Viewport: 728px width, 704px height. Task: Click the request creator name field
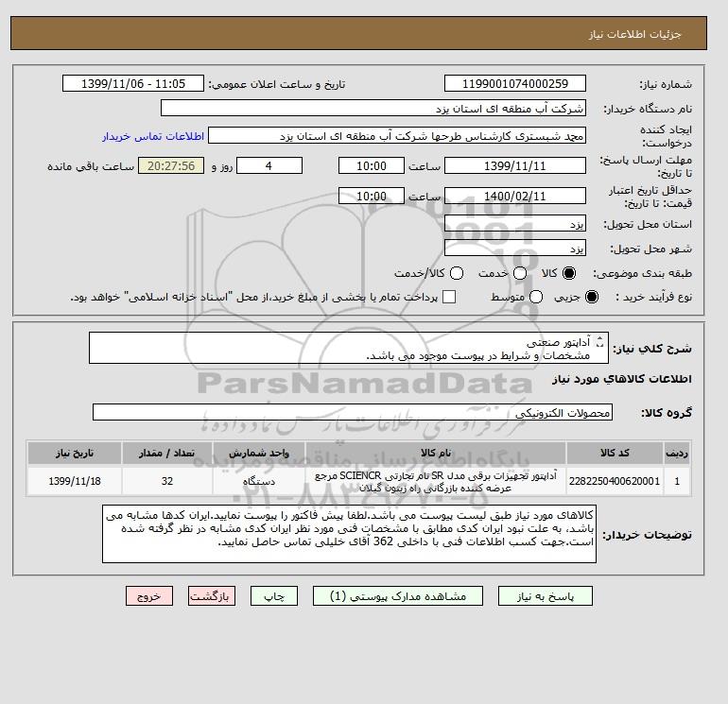coord(397,135)
